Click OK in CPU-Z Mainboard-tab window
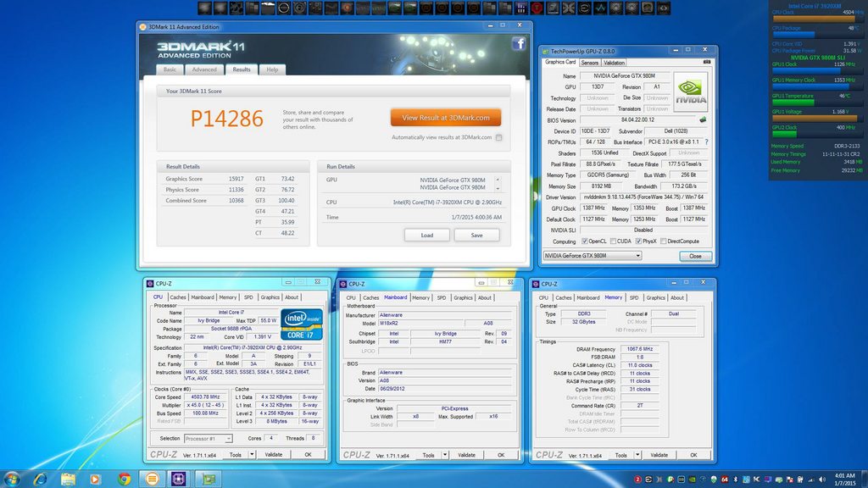 click(x=501, y=455)
